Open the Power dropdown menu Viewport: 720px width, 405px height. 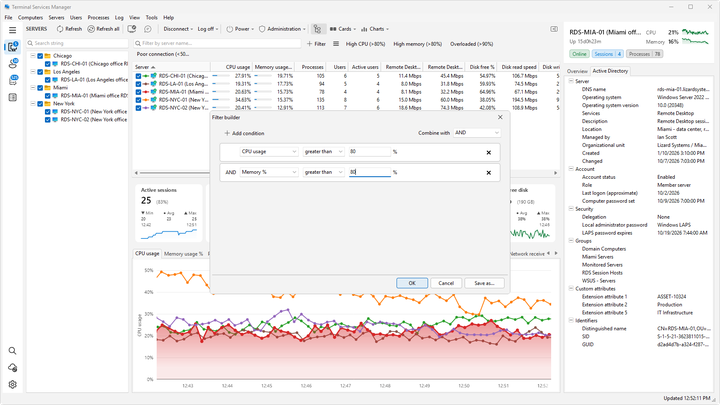coord(240,29)
